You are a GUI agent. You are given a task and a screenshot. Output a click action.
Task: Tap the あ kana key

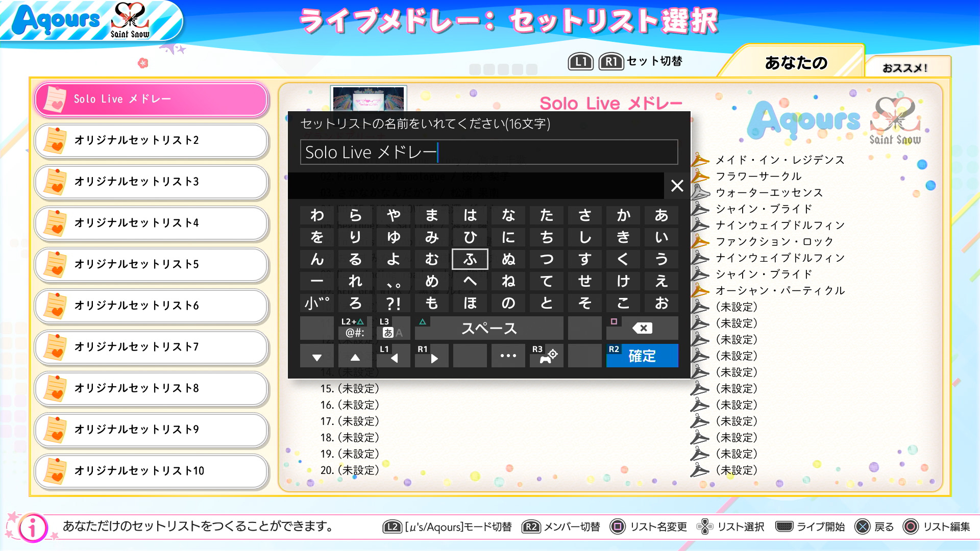pos(661,215)
